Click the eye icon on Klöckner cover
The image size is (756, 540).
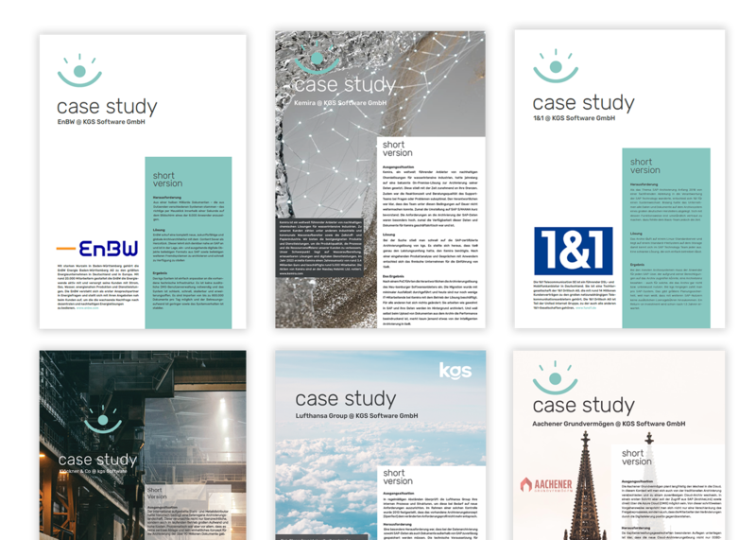[103, 419]
